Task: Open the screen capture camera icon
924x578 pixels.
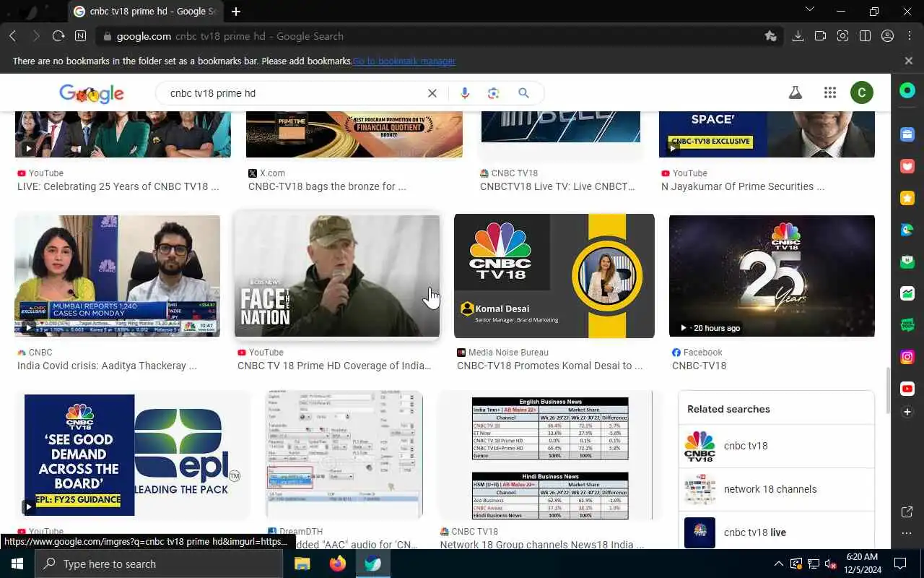Action: tap(842, 36)
